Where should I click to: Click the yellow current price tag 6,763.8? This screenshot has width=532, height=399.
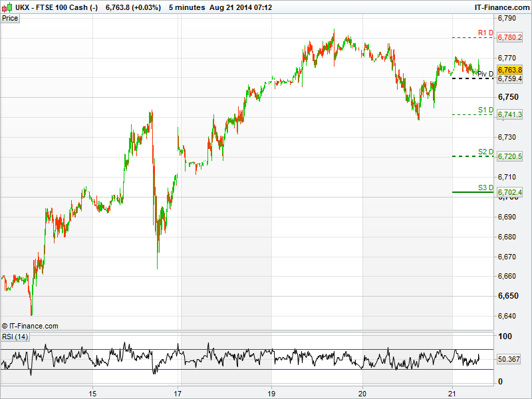[510, 70]
